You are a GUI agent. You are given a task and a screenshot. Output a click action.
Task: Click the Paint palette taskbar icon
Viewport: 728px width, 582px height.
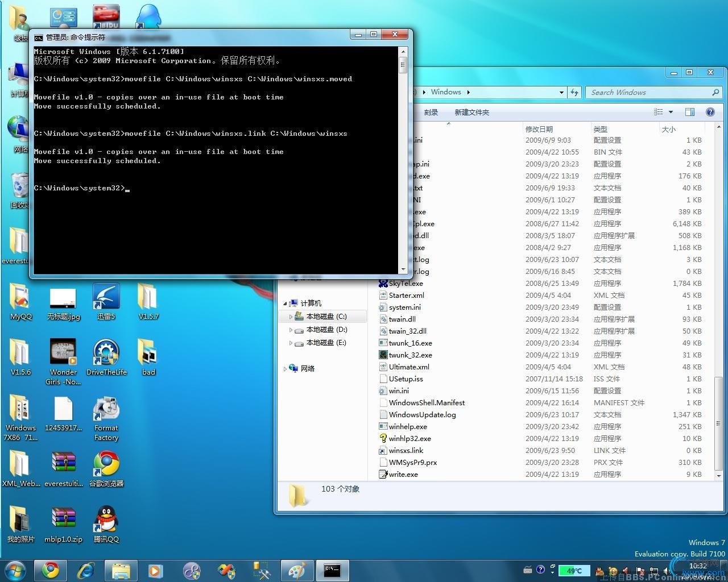click(296, 570)
